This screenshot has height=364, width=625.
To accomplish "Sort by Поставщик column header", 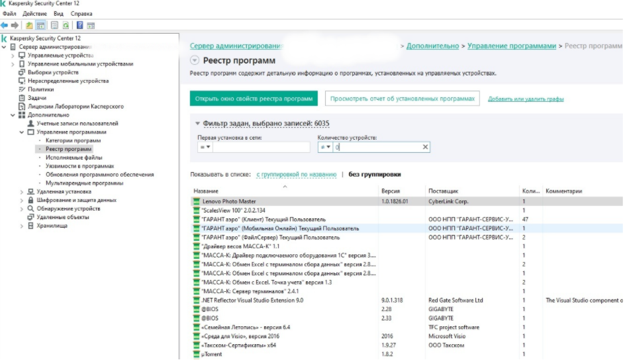I will 472,191.
